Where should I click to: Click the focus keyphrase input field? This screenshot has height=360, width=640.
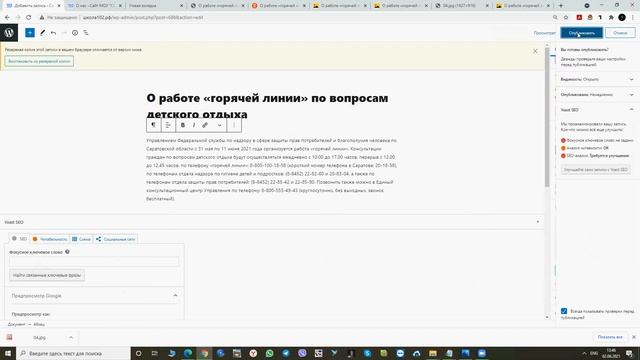pos(94,262)
